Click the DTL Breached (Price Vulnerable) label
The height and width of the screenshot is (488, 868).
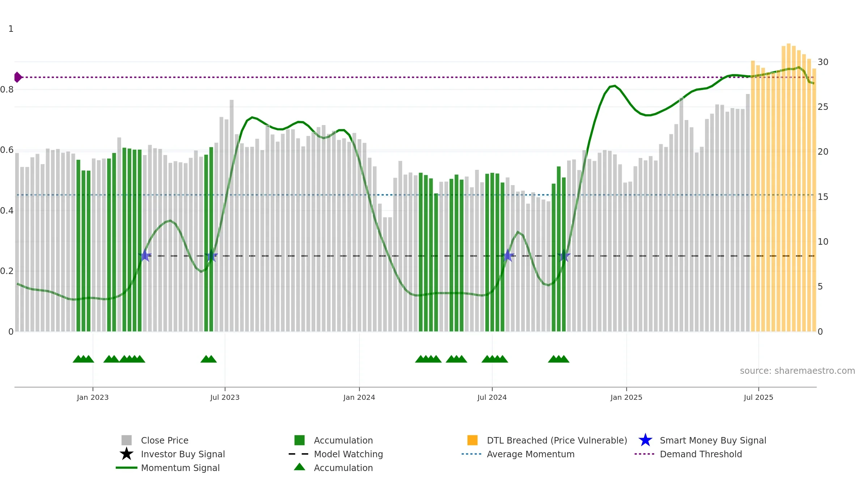coord(557,440)
